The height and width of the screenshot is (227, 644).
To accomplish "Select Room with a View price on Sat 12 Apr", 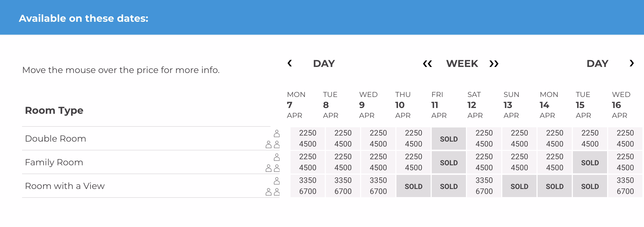I will [484, 186].
